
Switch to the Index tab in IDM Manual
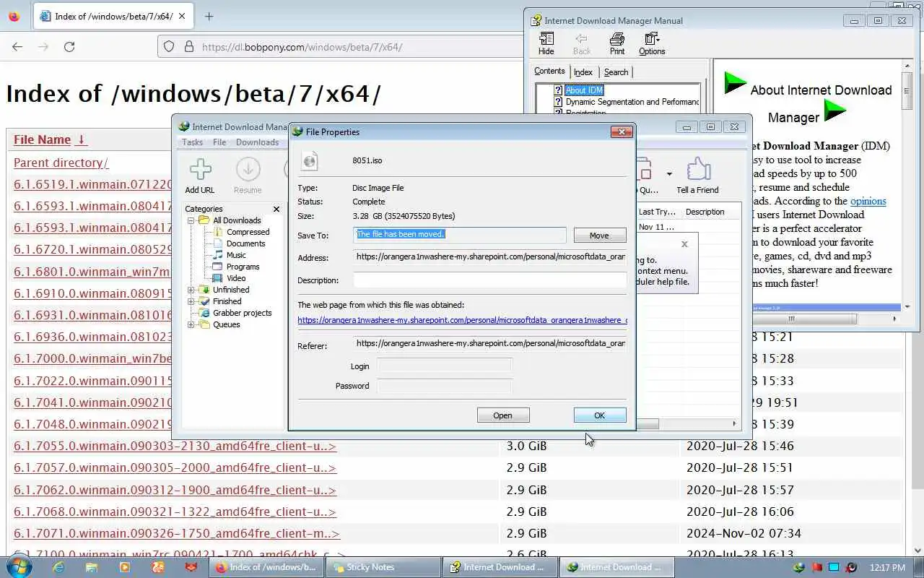coord(583,72)
